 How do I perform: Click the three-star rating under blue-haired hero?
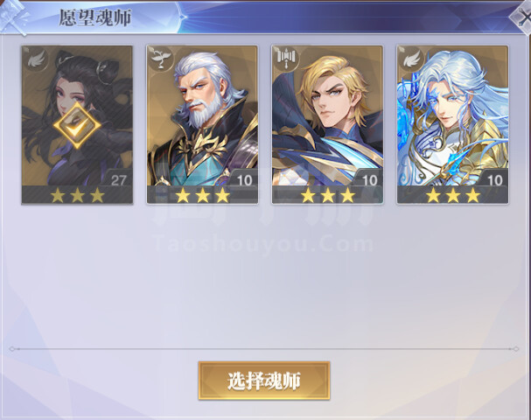[453, 195]
